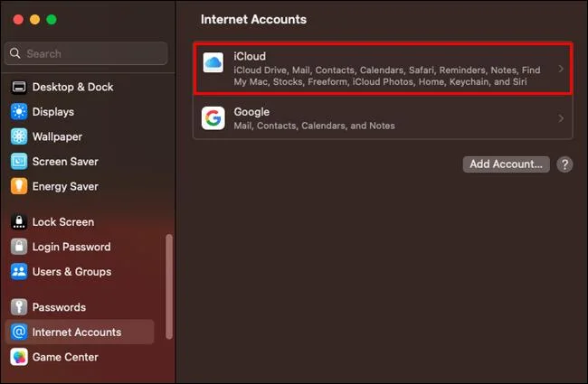Minimize window with yellow button
Image resolution: width=588 pixels, height=384 pixels.
coord(35,20)
